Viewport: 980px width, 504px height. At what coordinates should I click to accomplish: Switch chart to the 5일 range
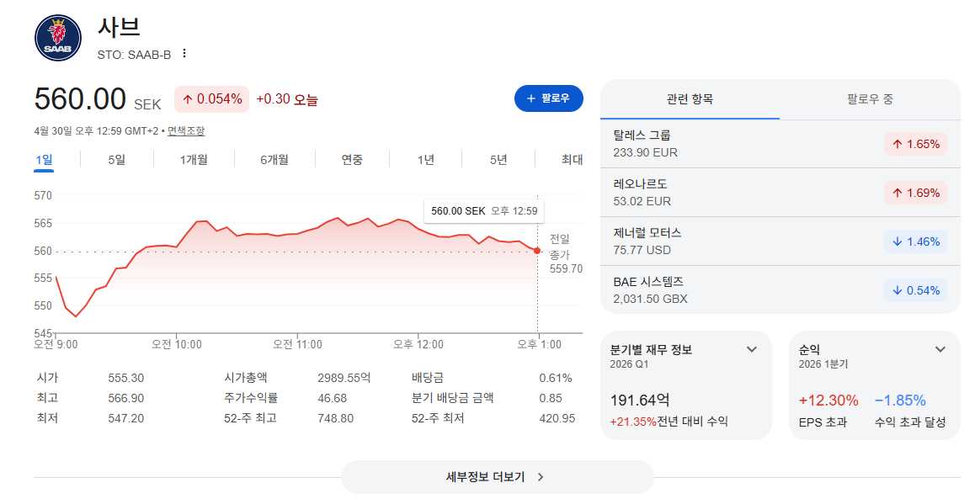[x=117, y=160]
